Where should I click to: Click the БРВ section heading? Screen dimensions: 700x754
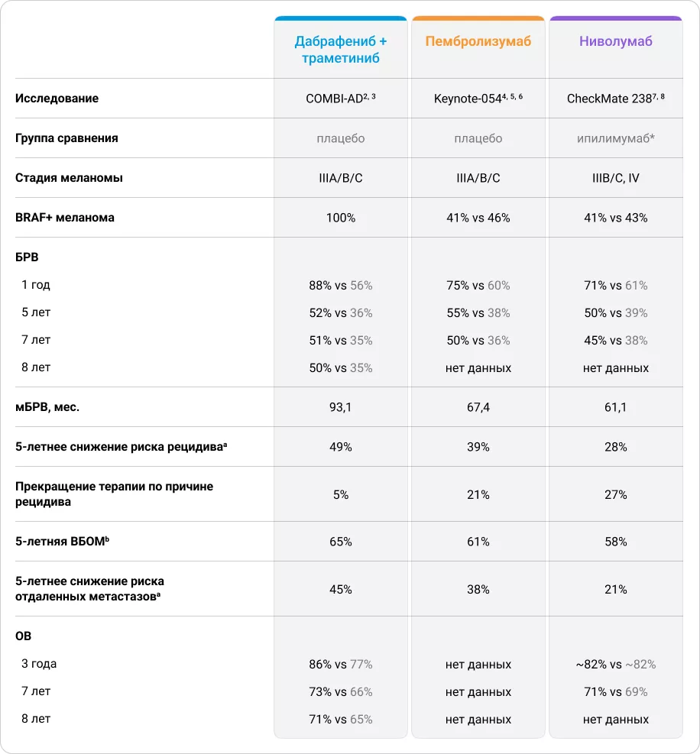pyautogui.click(x=27, y=257)
